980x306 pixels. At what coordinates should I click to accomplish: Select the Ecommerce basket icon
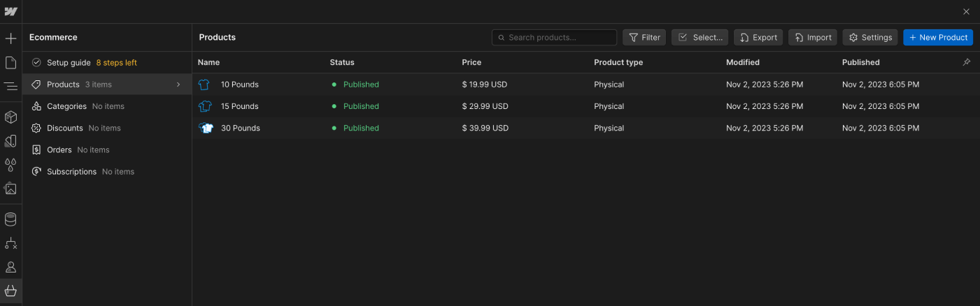pyautogui.click(x=10, y=291)
